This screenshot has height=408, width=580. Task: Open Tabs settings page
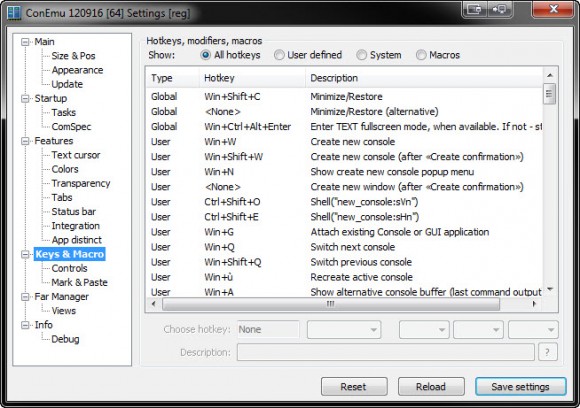click(x=62, y=198)
